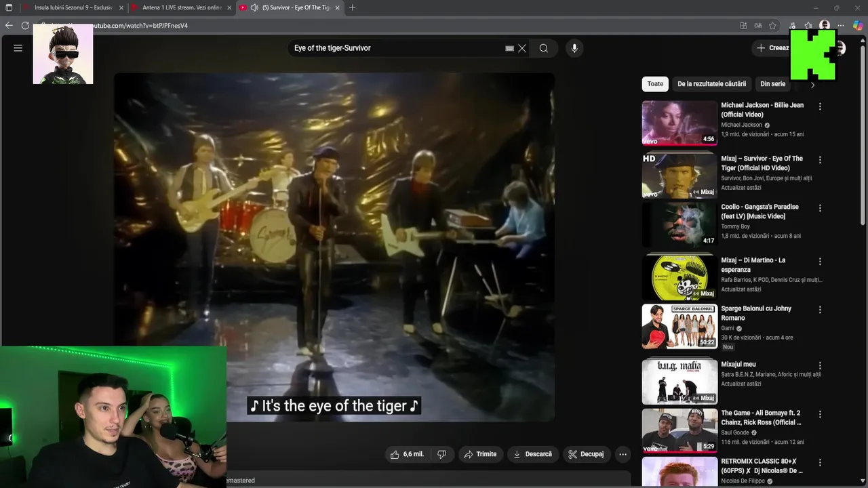Open options menu for Mixajul meu
The image size is (868, 488).
[820, 365]
